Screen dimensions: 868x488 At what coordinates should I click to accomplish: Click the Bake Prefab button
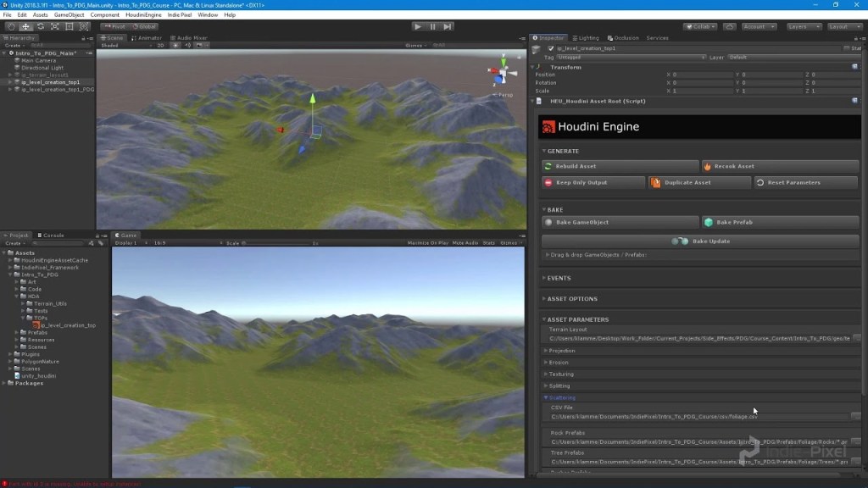pos(781,223)
